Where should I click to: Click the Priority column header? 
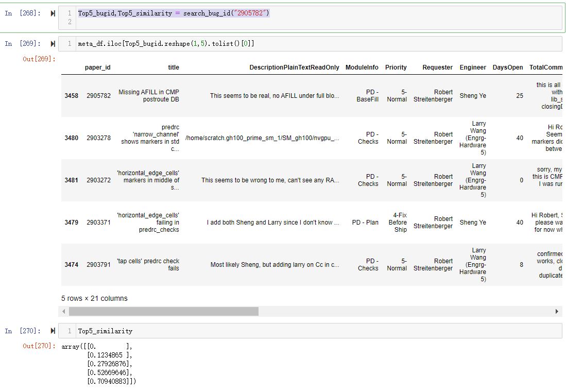click(x=396, y=67)
